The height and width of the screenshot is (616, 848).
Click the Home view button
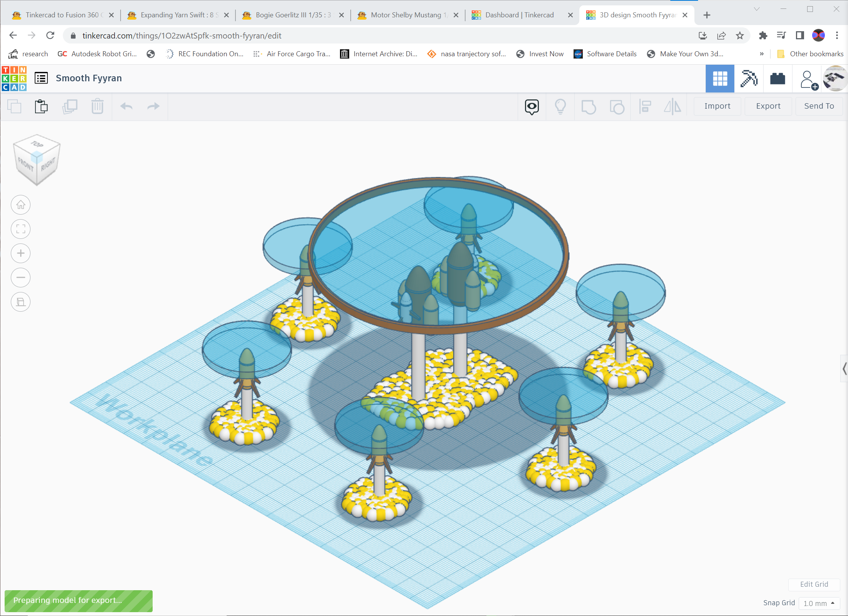tap(21, 205)
